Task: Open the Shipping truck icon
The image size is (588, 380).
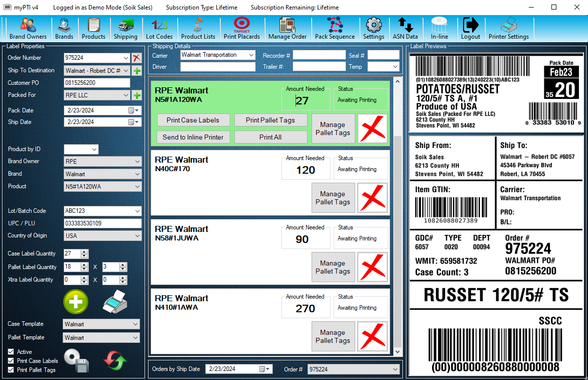Action: [x=125, y=29]
